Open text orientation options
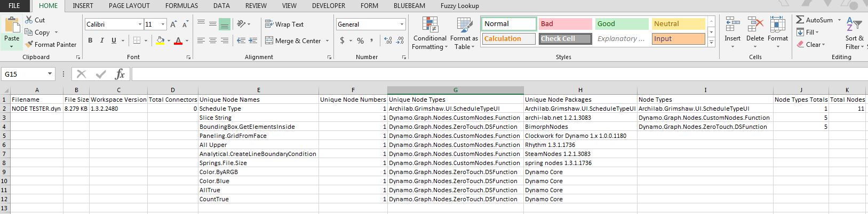The width and height of the screenshot is (868, 214). tap(243, 24)
